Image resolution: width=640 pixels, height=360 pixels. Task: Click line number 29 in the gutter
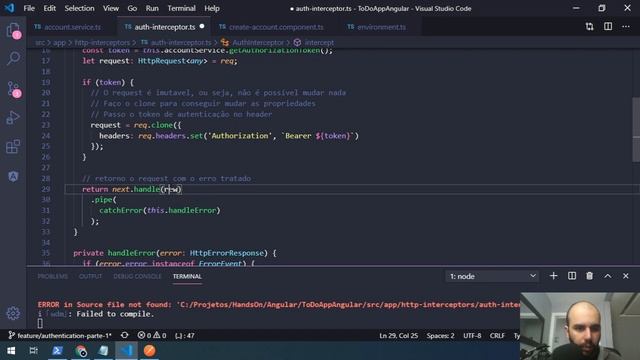pos(46,189)
